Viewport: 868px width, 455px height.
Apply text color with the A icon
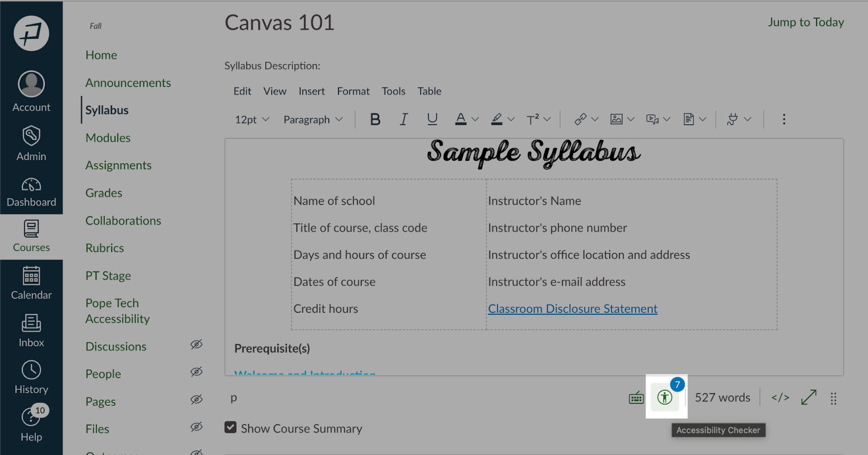pyautogui.click(x=461, y=119)
